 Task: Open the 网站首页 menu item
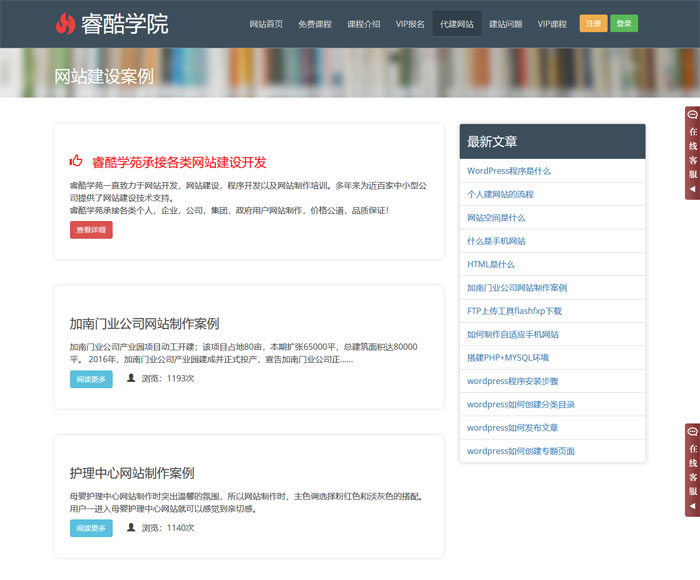click(x=266, y=24)
